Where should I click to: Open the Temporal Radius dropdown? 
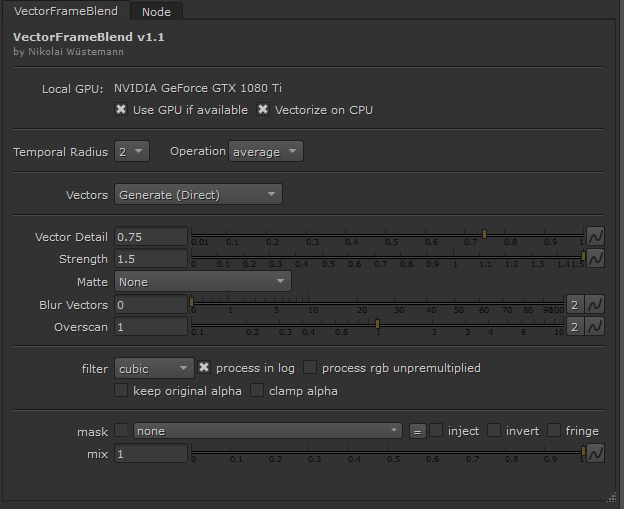point(132,151)
